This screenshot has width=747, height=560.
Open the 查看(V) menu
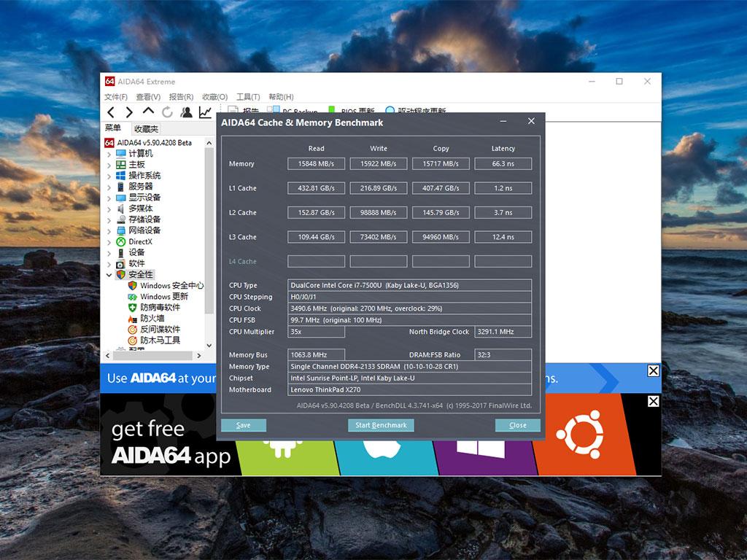(x=148, y=97)
